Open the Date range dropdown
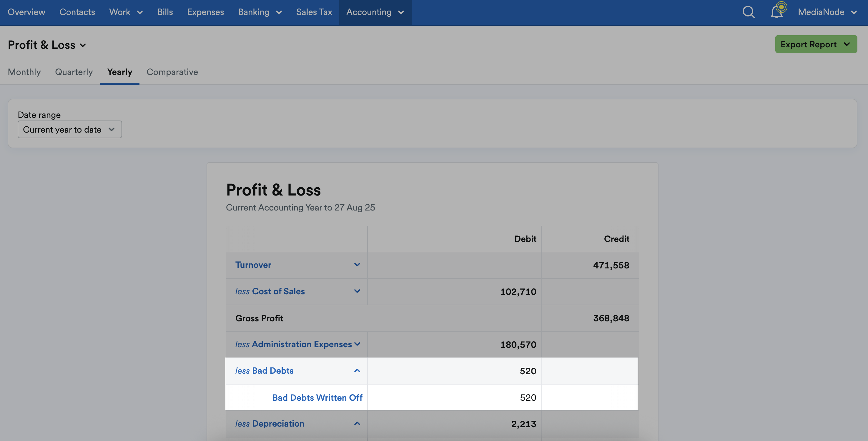Image resolution: width=868 pixels, height=441 pixels. tap(70, 129)
